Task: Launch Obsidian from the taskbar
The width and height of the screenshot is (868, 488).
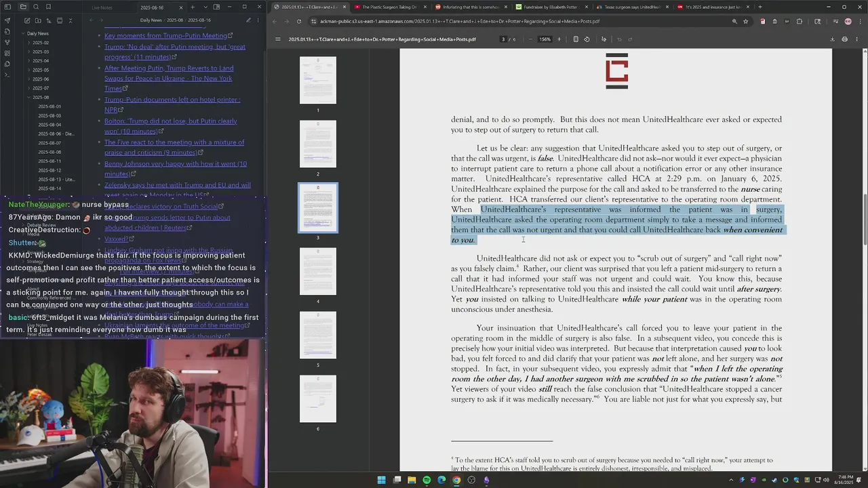Action: tap(486, 480)
